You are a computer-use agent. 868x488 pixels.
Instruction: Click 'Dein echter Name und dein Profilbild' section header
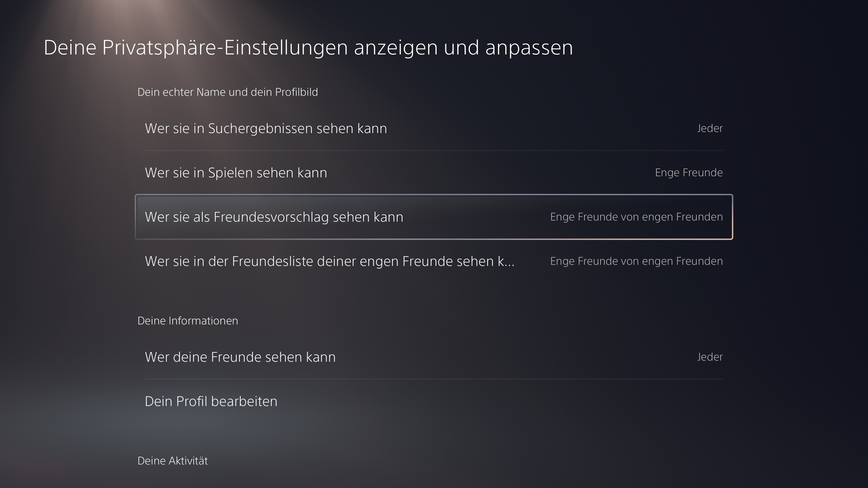(227, 92)
